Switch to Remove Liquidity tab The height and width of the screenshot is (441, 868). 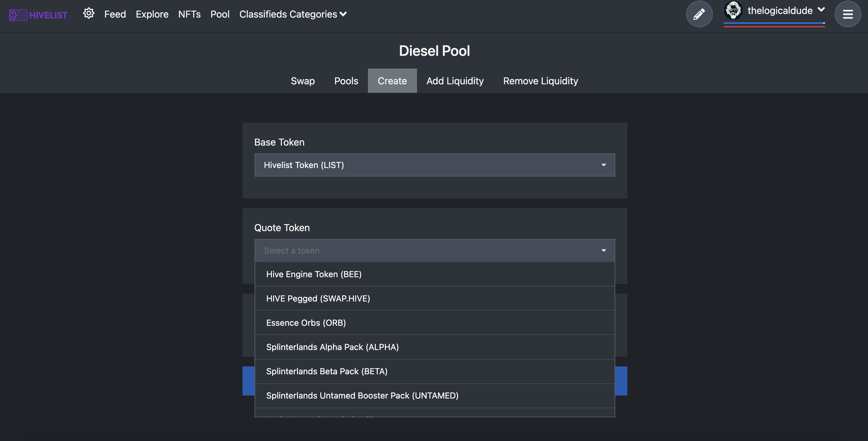[540, 81]
